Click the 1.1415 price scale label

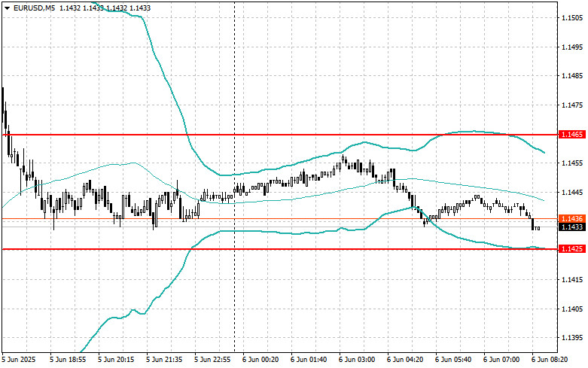pos(572,279)
